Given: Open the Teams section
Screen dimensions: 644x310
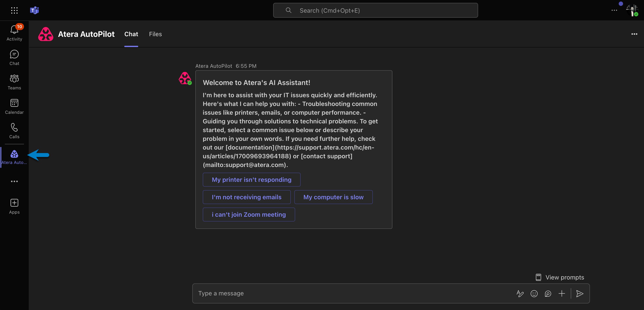Looking at the screenshot, I should [x=14, y=82].
